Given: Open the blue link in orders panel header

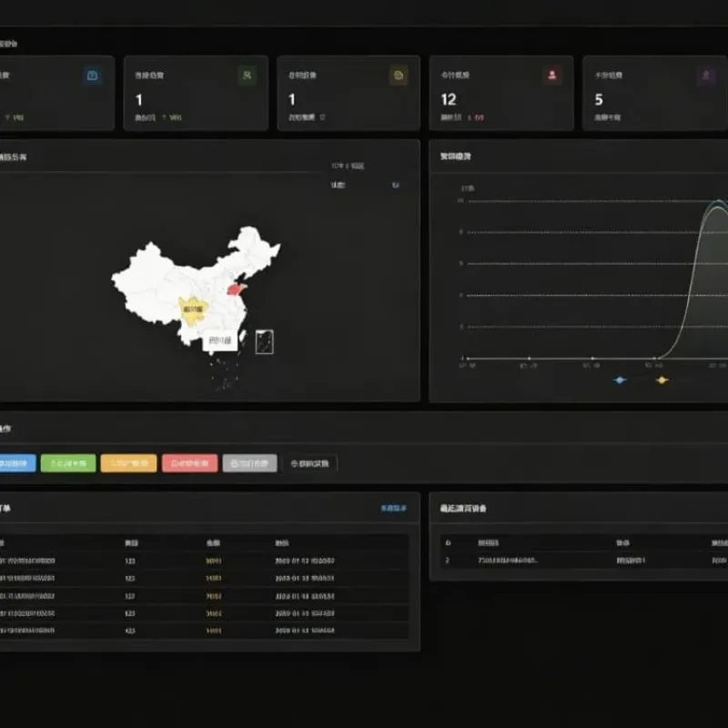Looking at the screenshot, I should pyautogui.click(x=393, y=509).
